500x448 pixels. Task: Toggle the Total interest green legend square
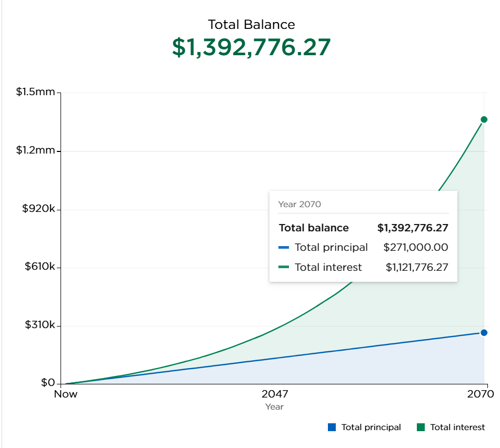coord(421,427)
